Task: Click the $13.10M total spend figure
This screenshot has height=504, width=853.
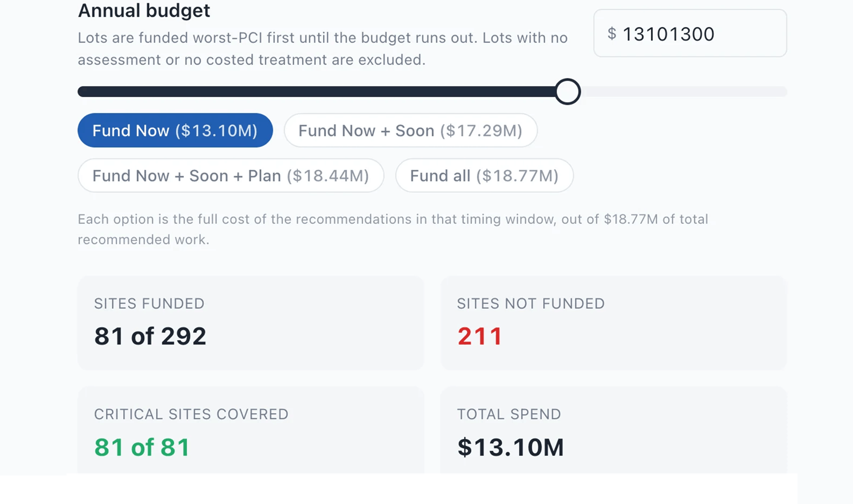Action: pyautogui.click(x=511, y=447)
